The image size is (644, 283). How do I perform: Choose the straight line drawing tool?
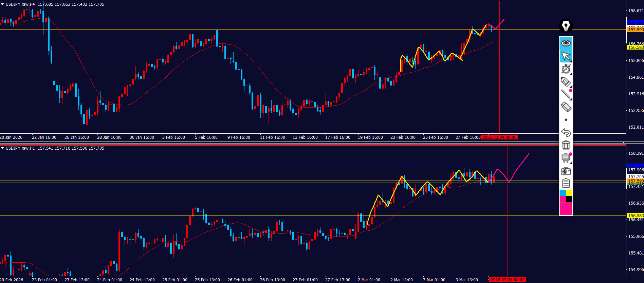pos(566,94)
